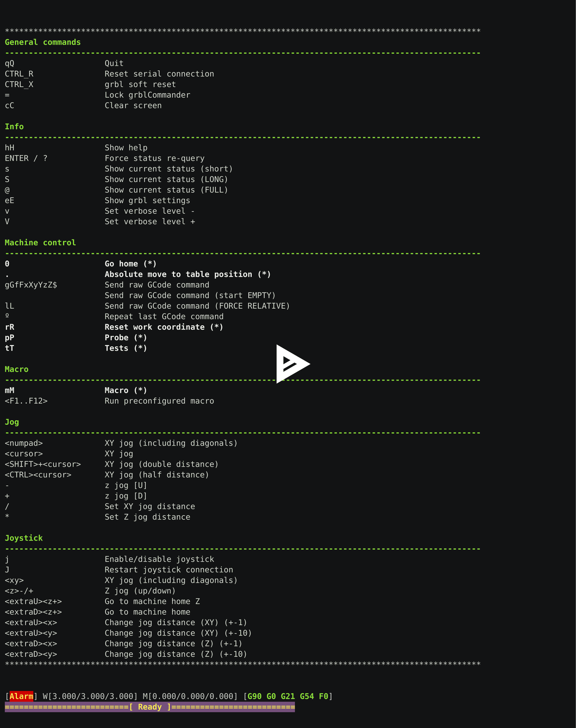Click the 'Quit' command description
The height and width of the screenshot is (728, 576).
pos(114,63)
